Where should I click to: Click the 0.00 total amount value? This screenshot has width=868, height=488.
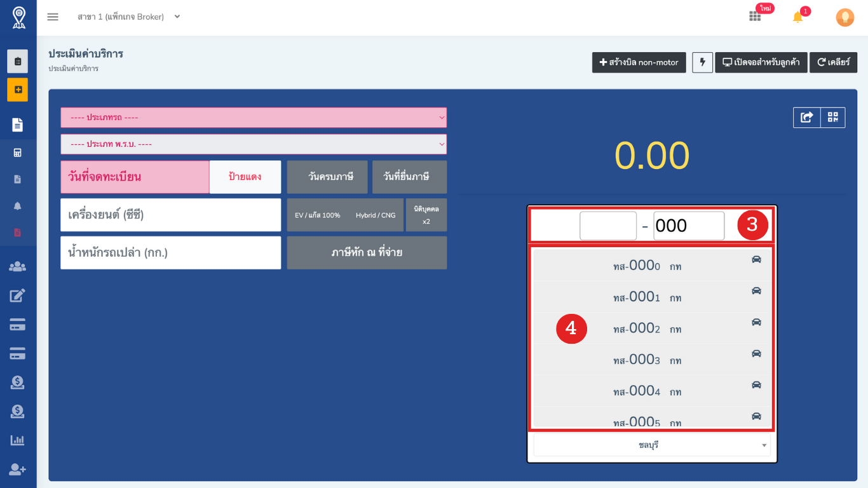pos(652,156)
